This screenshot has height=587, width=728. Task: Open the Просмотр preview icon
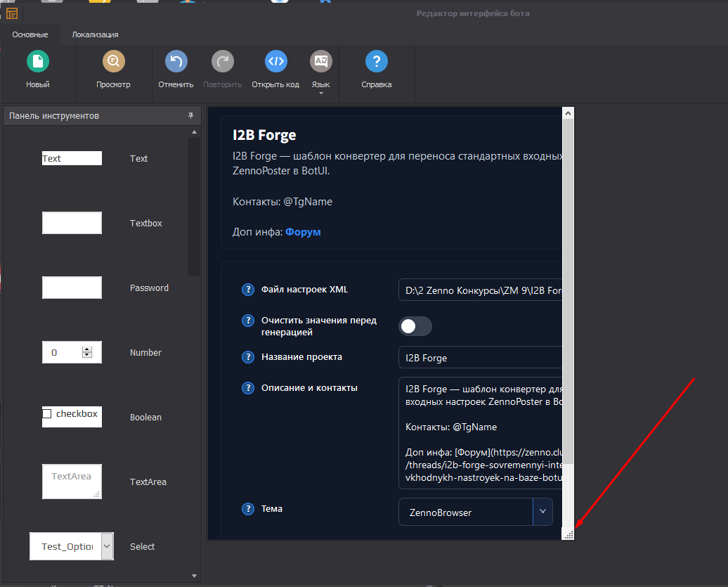[113, 61]
